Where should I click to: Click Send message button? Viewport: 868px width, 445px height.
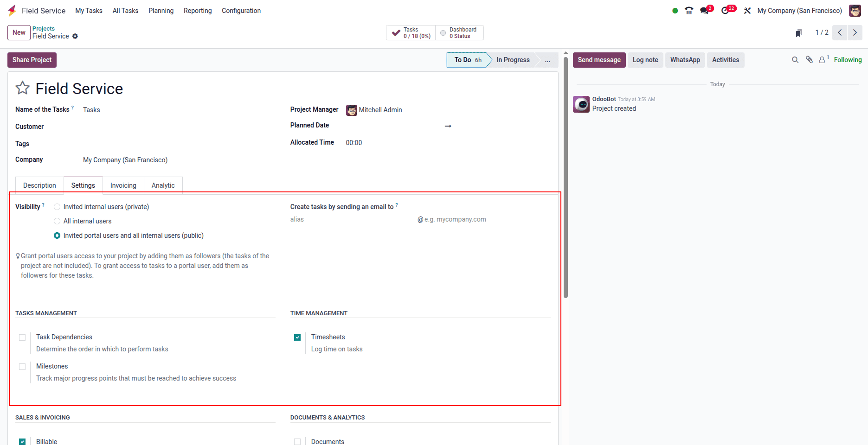[599, 60]
